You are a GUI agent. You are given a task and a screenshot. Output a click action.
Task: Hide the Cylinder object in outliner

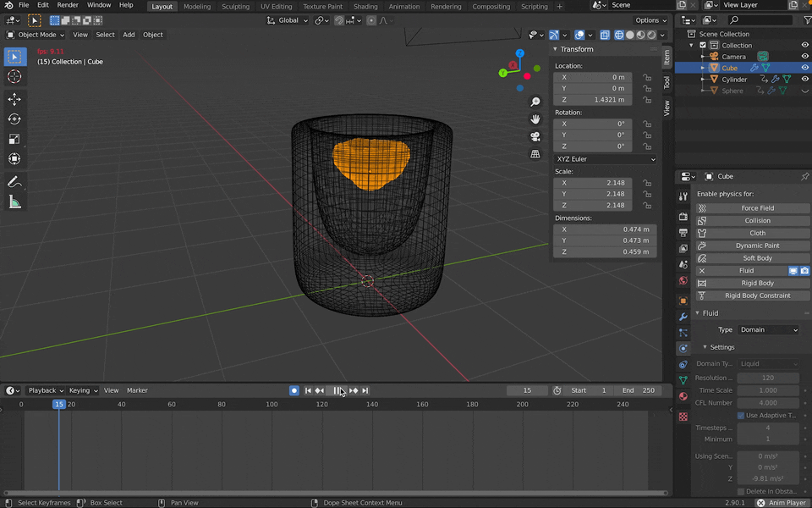pos(804,80)
